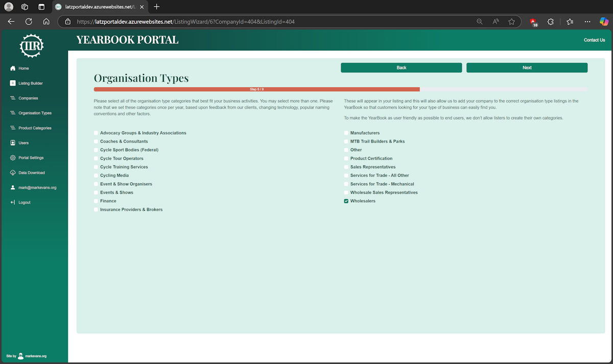Check Coaches & Consultants
The height and width of the screenshot is (364, 613).
pyautogui.click(x=96, y=141)
